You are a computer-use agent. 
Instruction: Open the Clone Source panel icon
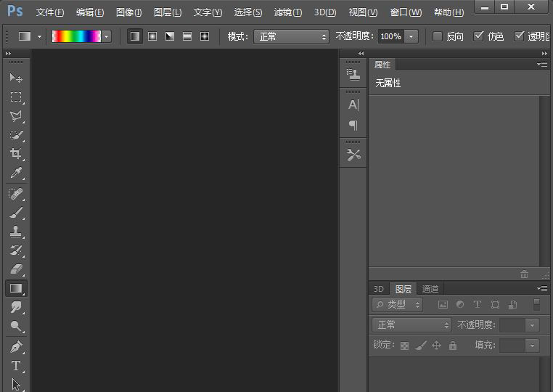point(353,75)
